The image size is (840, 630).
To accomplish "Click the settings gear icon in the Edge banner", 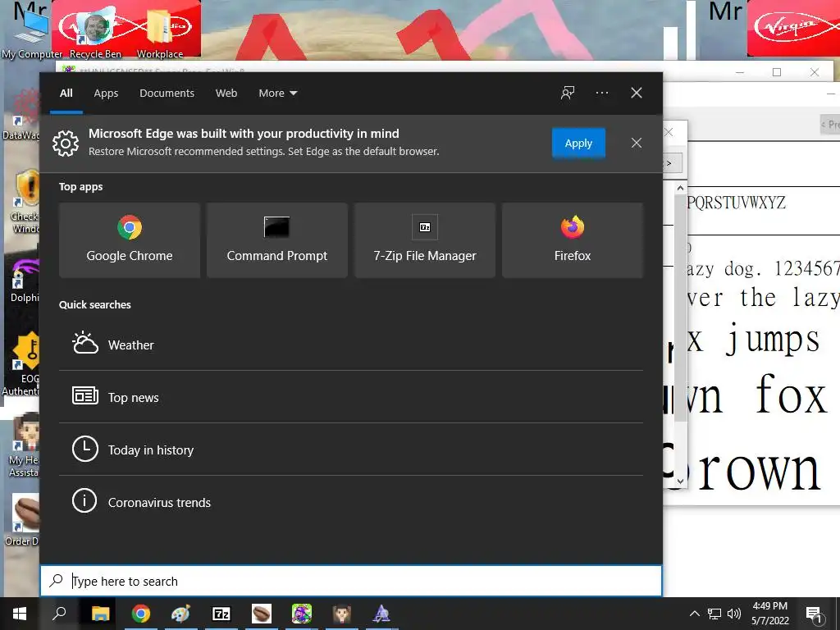I will coord(66,143).
